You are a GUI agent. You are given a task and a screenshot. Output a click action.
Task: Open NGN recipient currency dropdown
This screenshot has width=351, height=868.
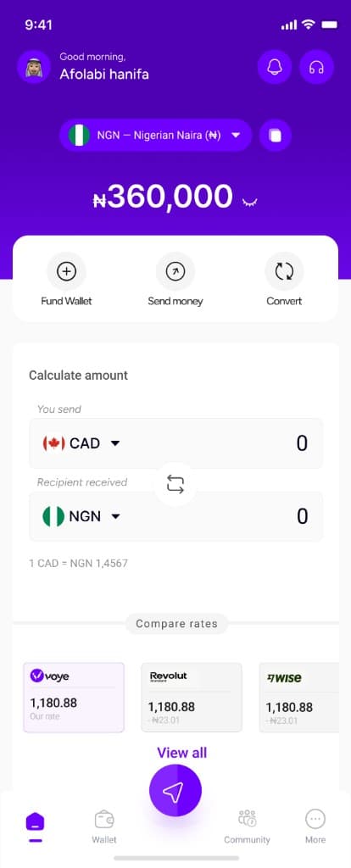point(81,516)
